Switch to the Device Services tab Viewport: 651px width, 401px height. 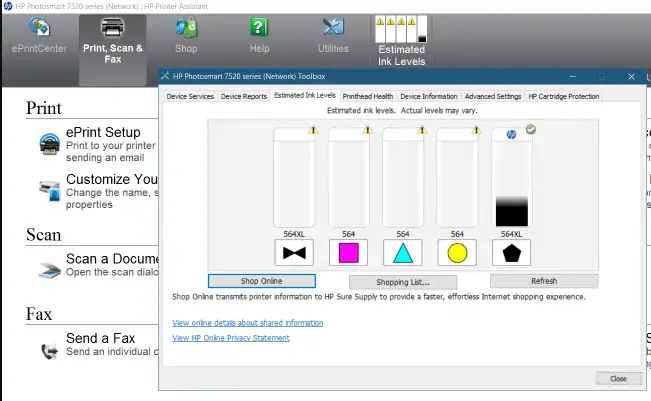point(190,96)
